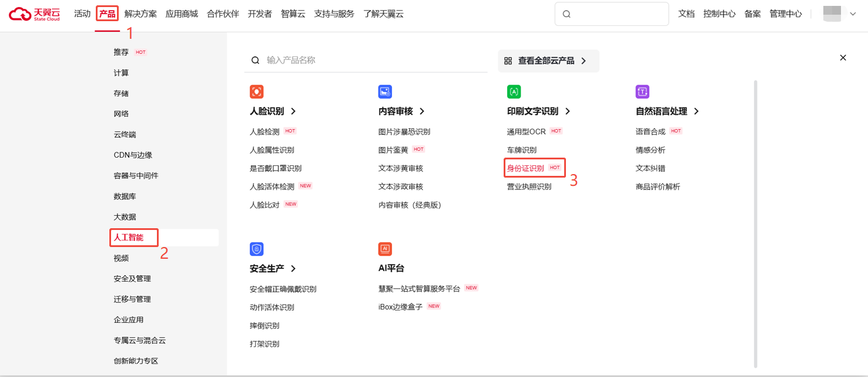Click the 自然语言处理 purple category icon
The height and width of the screenshot is (377, 868).
pos(642,92)
